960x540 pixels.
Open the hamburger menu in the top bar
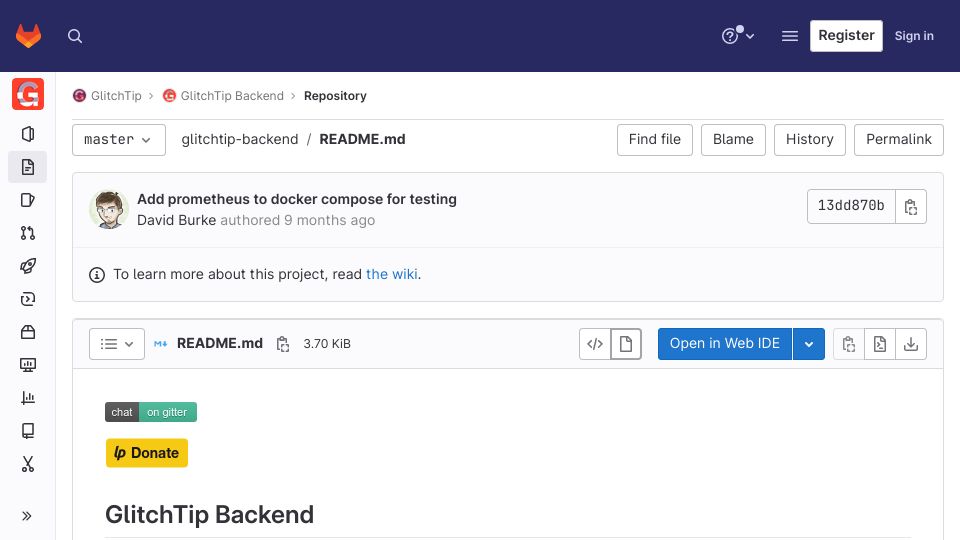(790, 36)
